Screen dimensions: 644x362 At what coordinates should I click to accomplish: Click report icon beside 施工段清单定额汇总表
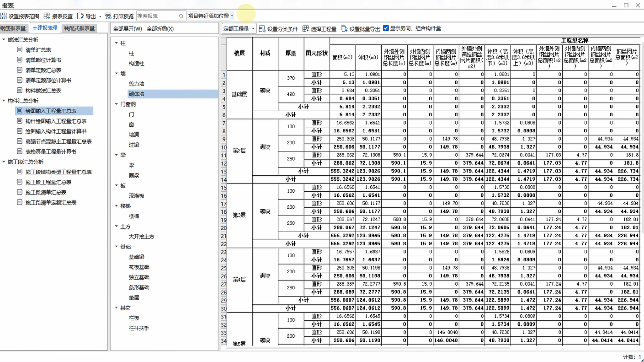click(x=20, y=202)
